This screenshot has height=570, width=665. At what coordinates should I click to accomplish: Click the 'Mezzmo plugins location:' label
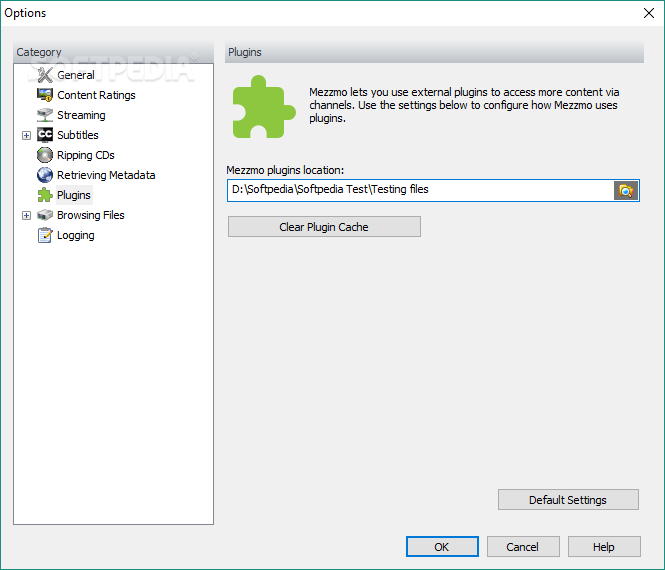(x=285, y=170)
